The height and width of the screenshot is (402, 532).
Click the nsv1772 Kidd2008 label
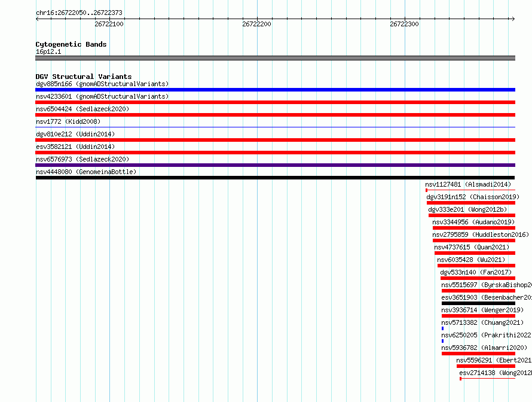tap(68, 121)
